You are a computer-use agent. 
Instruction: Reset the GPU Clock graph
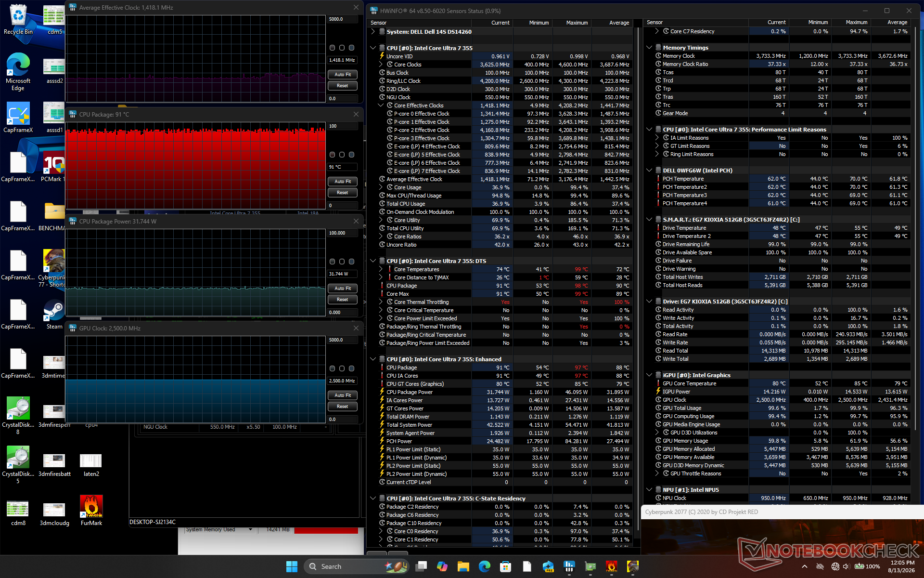pyautogui.click(x=343, y=407)
